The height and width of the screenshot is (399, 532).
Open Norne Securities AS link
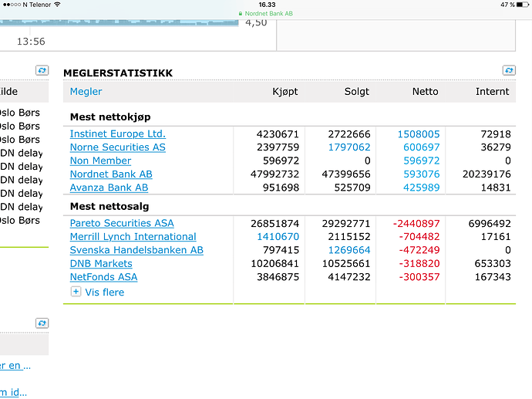click(118, 147)
